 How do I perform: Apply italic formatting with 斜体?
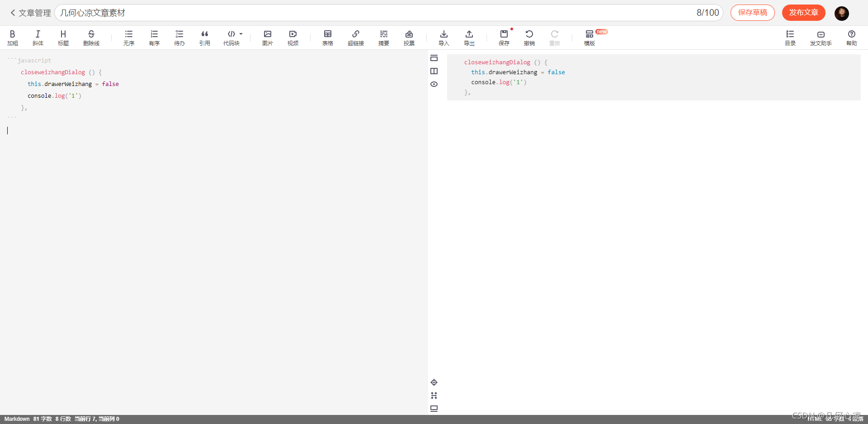pyautogui.click(x=38, y=38)
